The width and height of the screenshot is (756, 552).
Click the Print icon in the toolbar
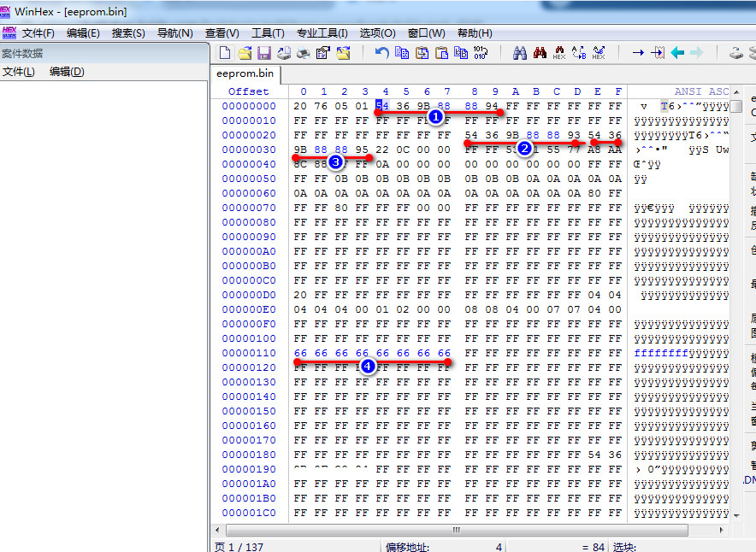284,53
